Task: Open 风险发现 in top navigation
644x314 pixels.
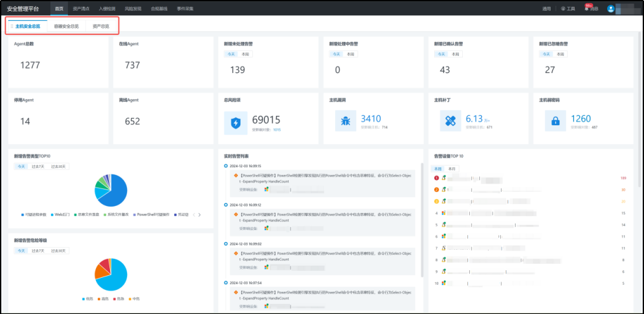Action: click(133, 9)
